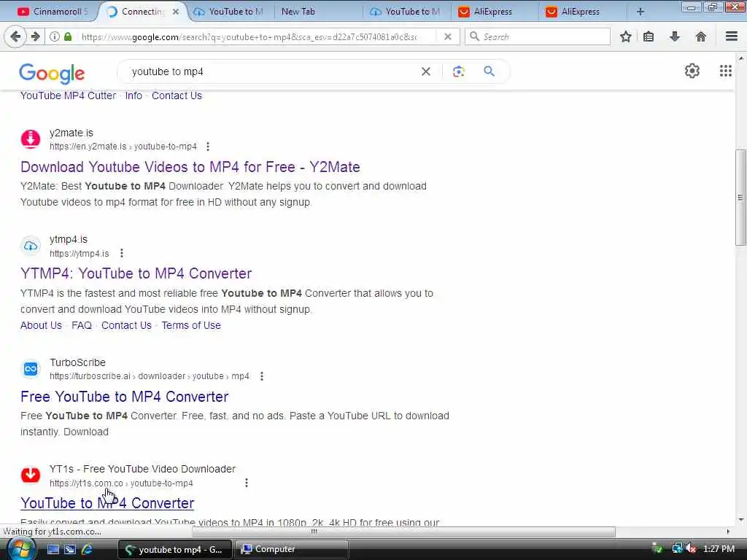
Task: Open Google apps grid
Action: coord(726,71)
